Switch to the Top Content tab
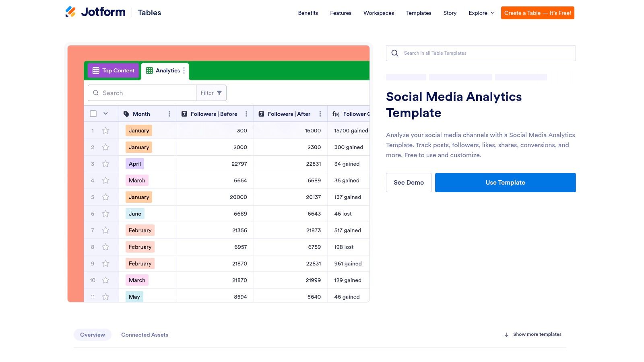This screenshot has width=644, height=362. 114,70
